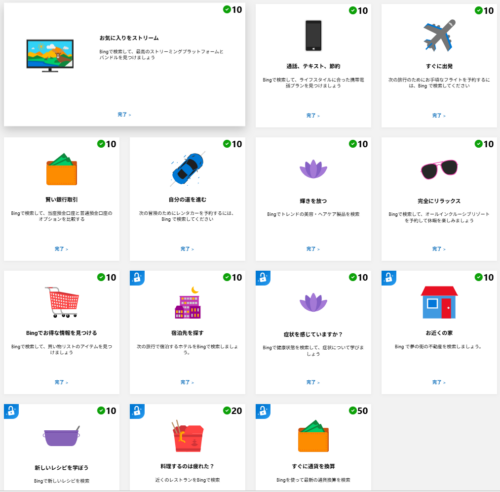Click the TV monitor streaming icon
500x492 pixels.
point(50,56)
